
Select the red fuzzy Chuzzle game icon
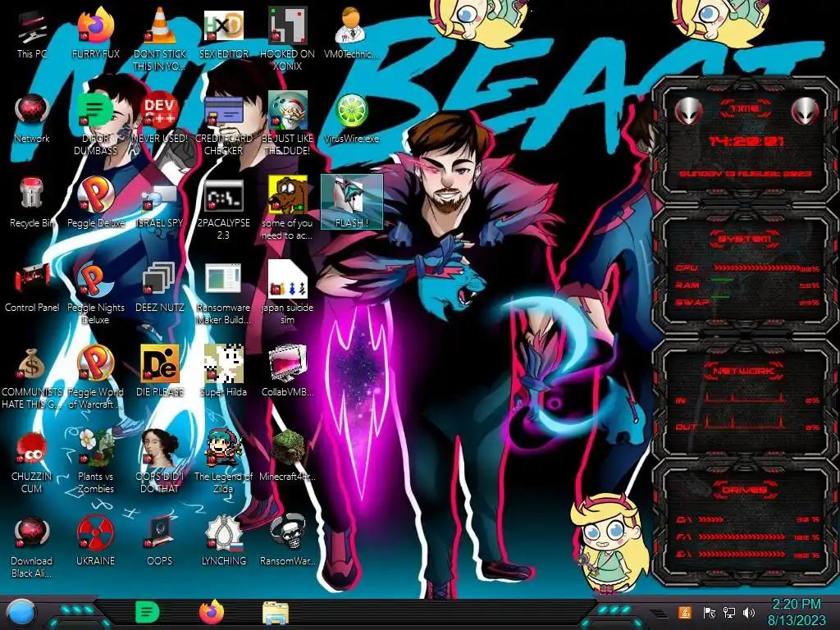[x=32, y=463]
